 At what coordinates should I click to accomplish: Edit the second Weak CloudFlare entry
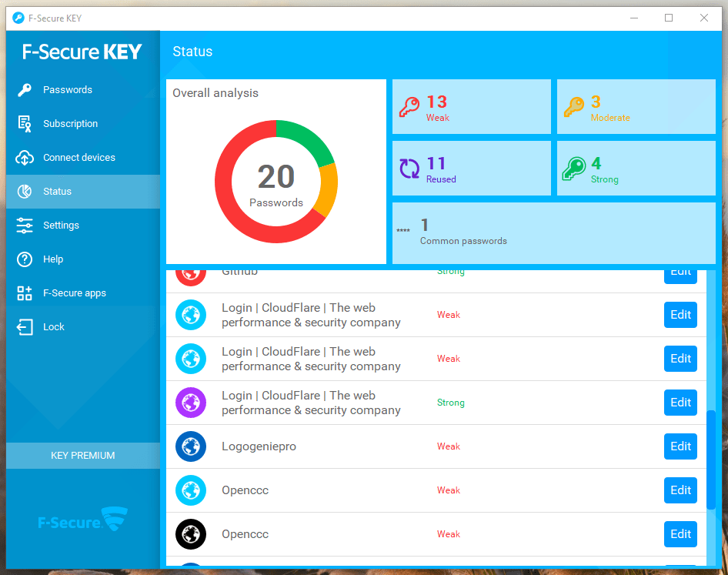click(680, 359)
